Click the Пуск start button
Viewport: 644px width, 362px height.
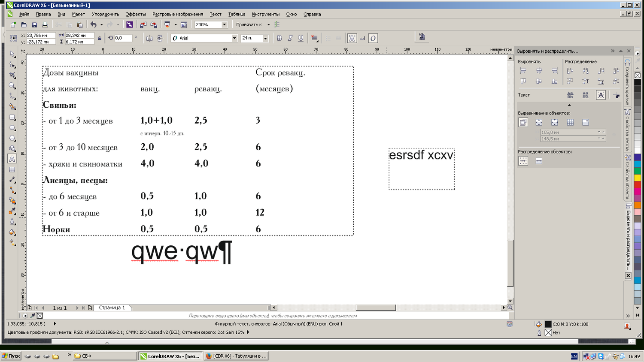pos(11,356)
